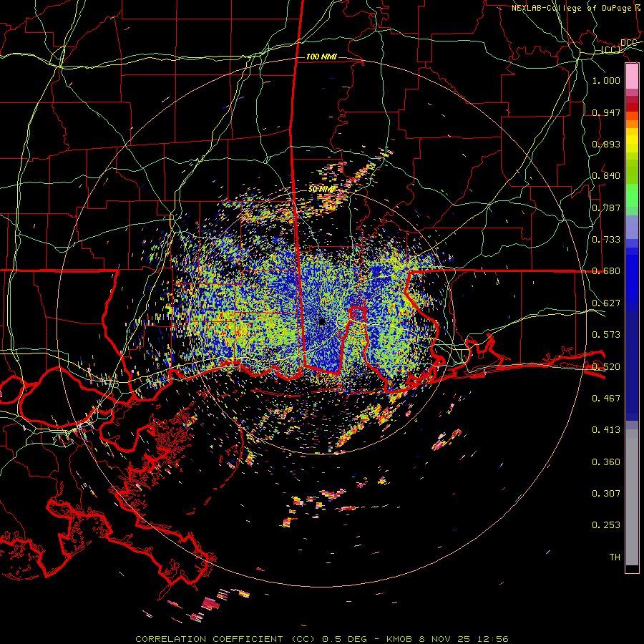Viewport: 644px width, 644px height.
Task: Click the 0.947 scale value
Action: [606, 112]
